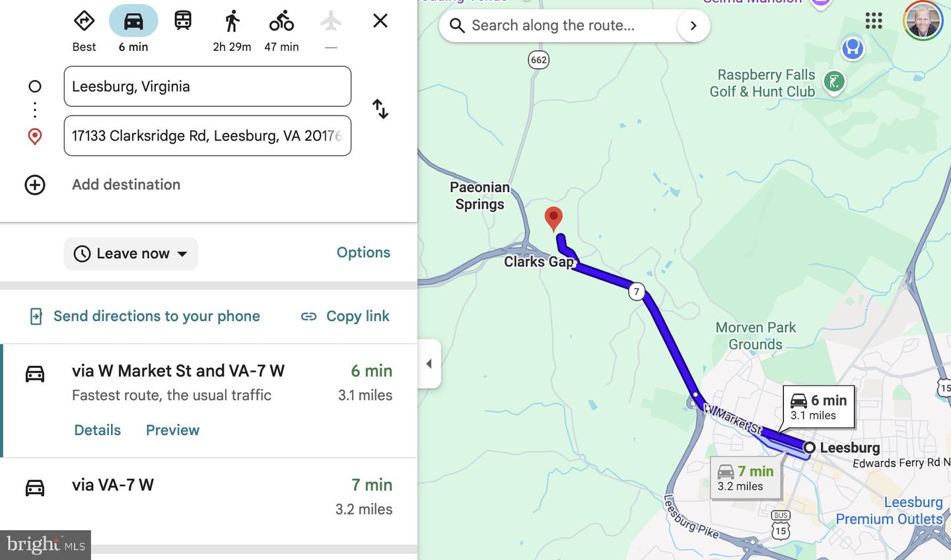Select the Best travel mode icon
Screen dimensions: 951x560
(x=84, y=21)
